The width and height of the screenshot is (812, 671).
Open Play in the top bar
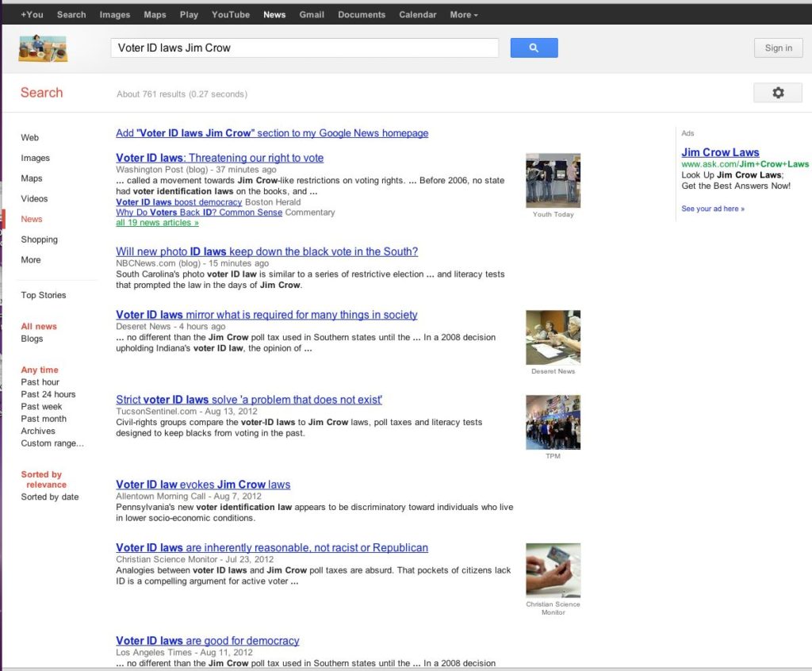click(189, 14)
